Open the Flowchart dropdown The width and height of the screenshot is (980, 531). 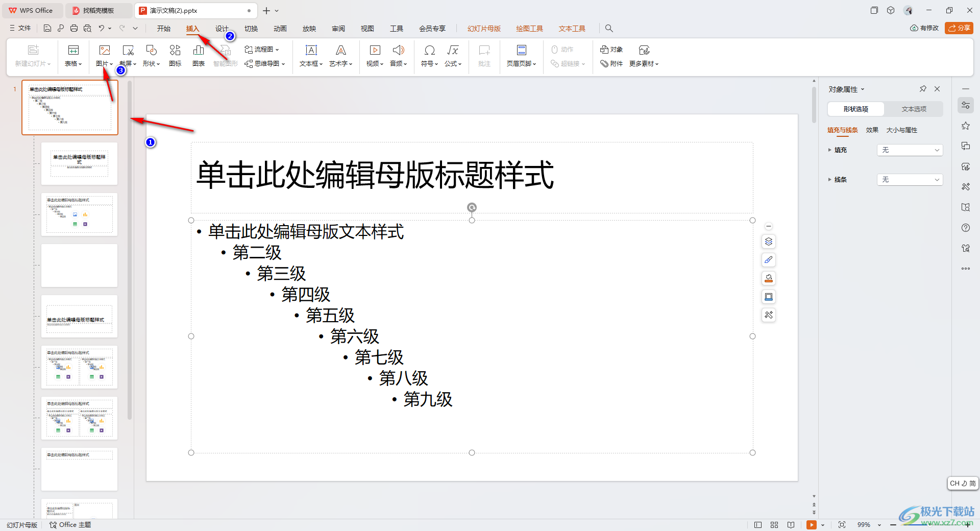[x=262, y=50]
